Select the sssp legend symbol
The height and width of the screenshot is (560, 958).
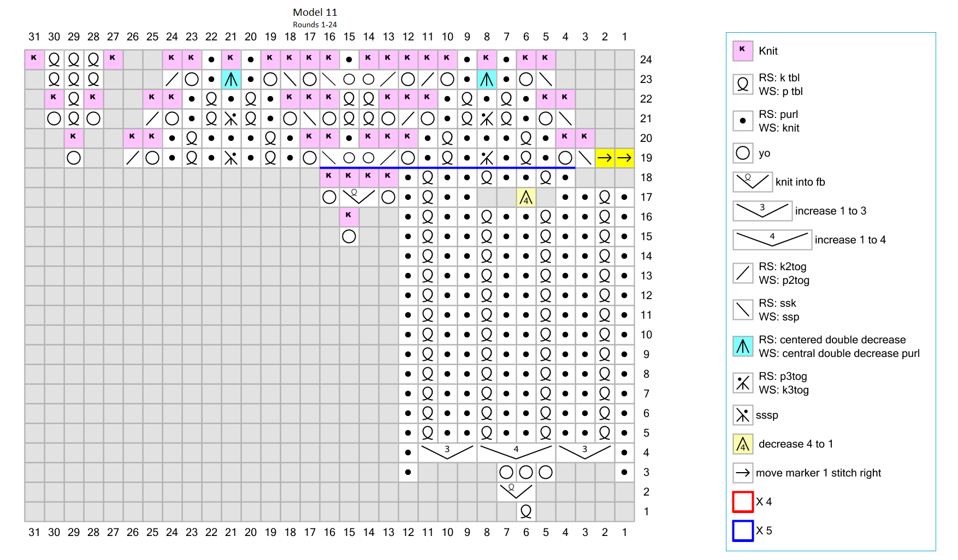pyautogui.click(x=743, y=415)
